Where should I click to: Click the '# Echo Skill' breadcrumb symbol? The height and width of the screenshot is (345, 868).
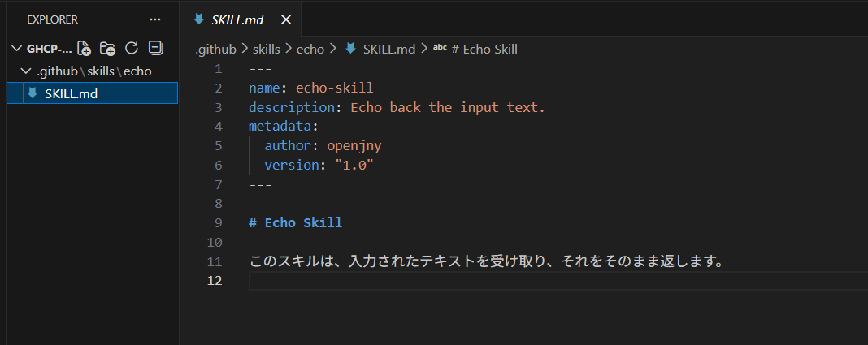484,49
